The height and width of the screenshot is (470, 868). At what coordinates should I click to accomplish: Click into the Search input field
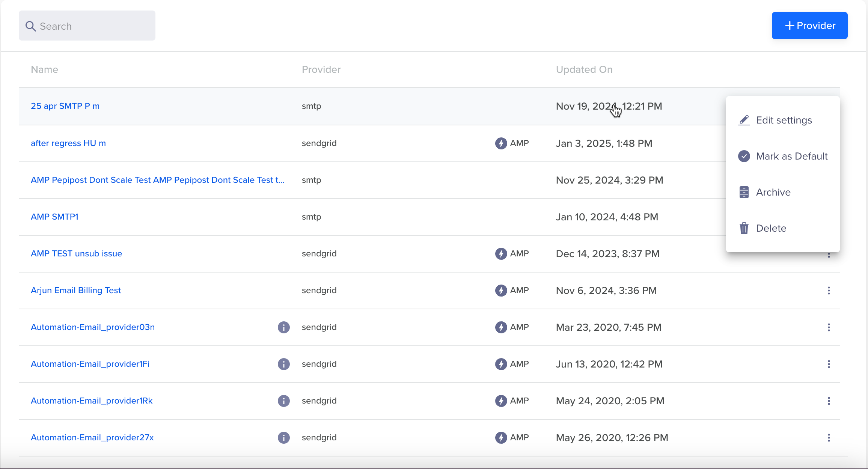tap(87, 26)
